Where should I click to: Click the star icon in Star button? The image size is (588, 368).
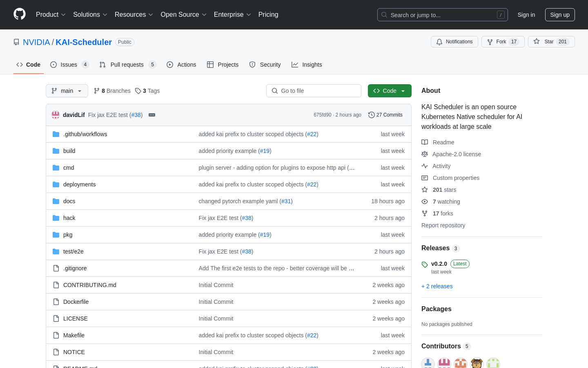tap(537, 42)
